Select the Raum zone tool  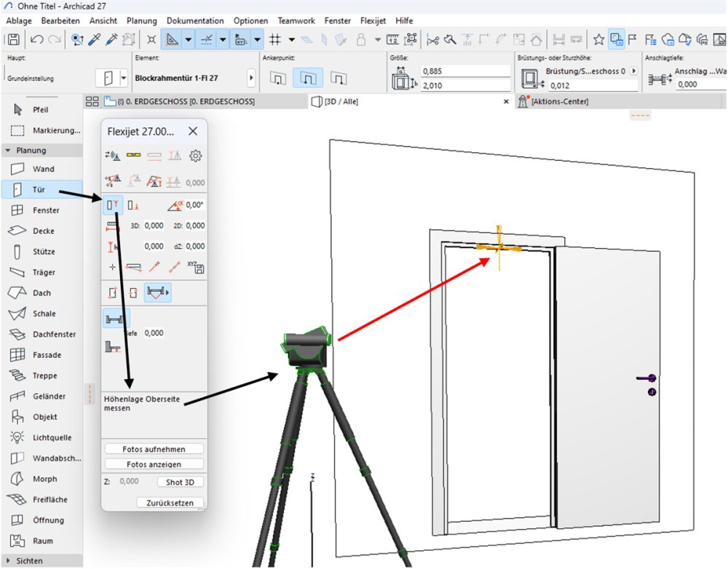click(41, 541)
